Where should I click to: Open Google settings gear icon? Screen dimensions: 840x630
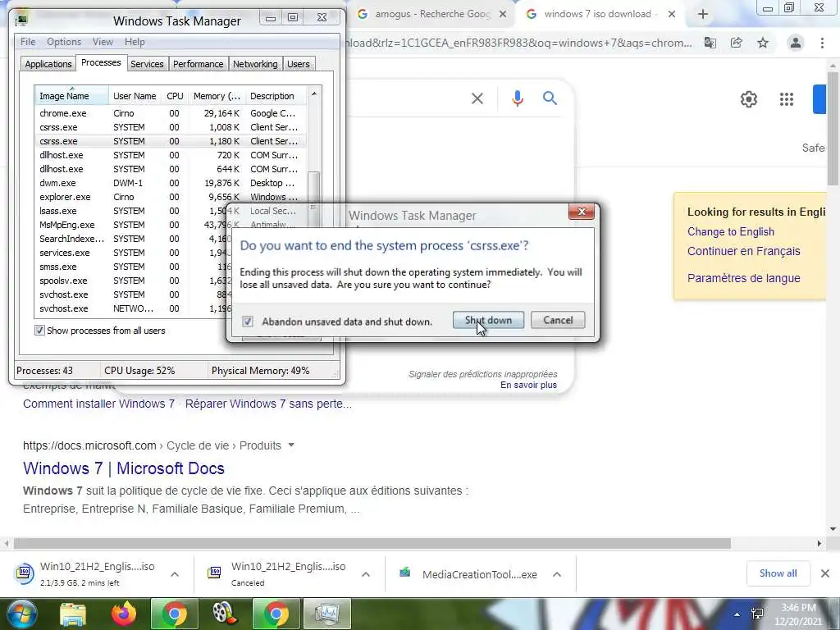click(x=748, y=99)
